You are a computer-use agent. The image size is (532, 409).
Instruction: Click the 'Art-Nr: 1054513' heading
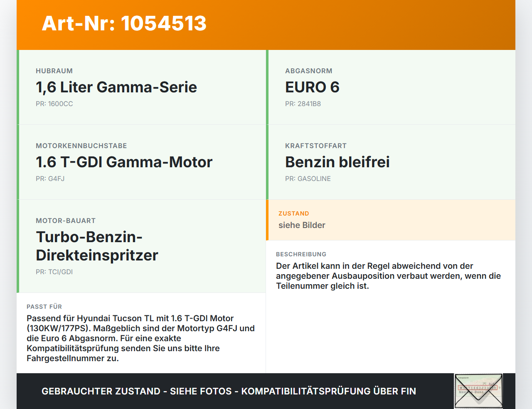point(124,23)
